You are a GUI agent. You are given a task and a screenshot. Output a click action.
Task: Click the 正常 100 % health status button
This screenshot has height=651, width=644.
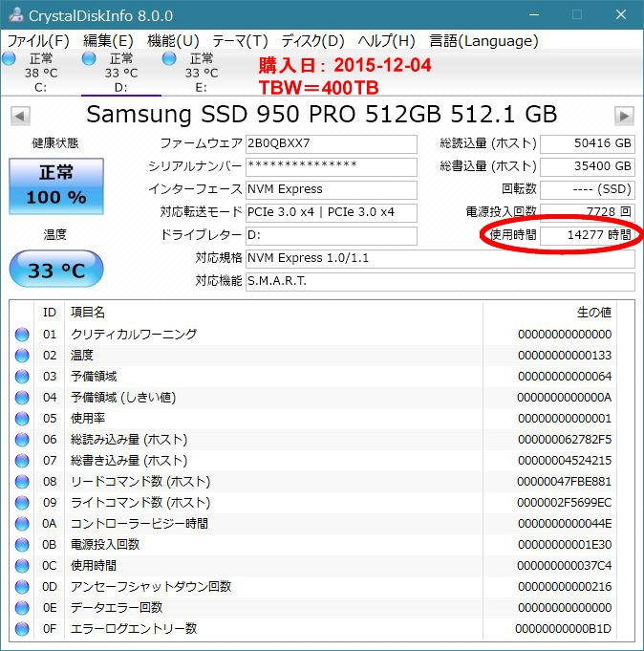click(x=56, y=186)
